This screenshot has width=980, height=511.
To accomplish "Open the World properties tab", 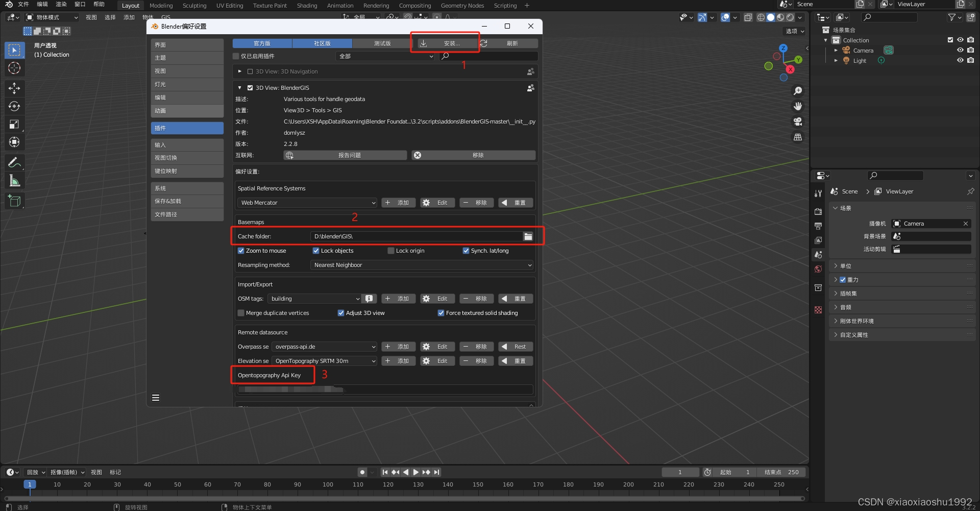I will click(x=818, y=269).
